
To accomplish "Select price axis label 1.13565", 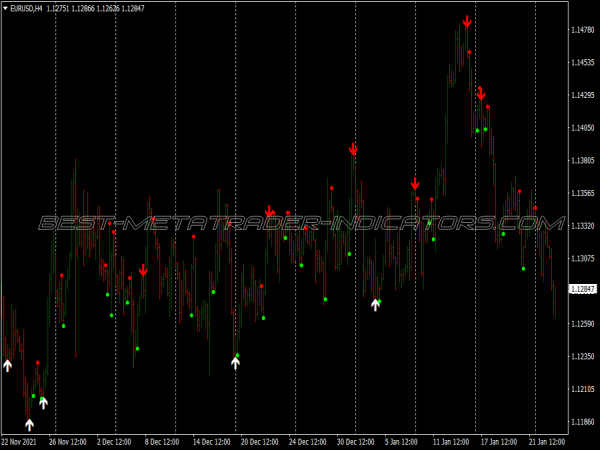I will (x=583, y=193).
